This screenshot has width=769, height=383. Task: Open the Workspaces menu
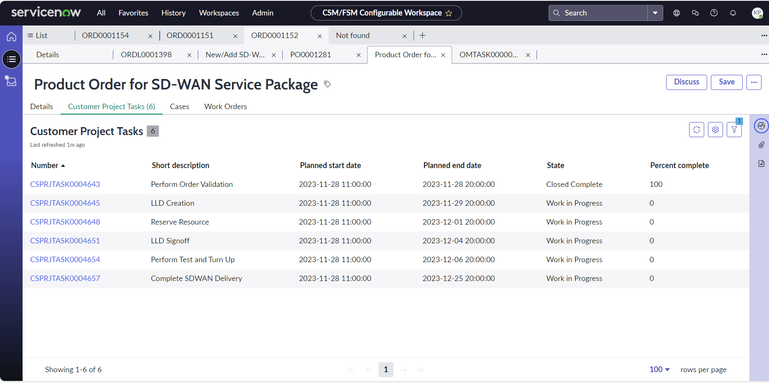218,13
